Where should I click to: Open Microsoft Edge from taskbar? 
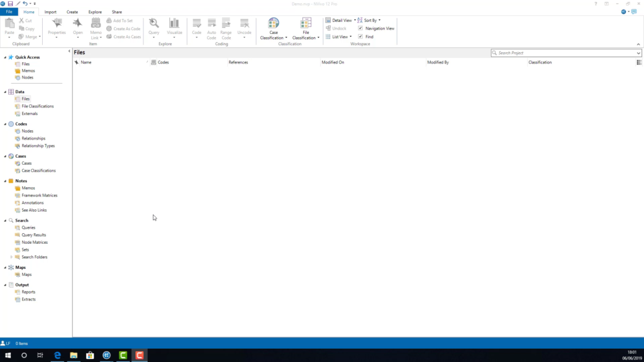[x=57, y=356]
